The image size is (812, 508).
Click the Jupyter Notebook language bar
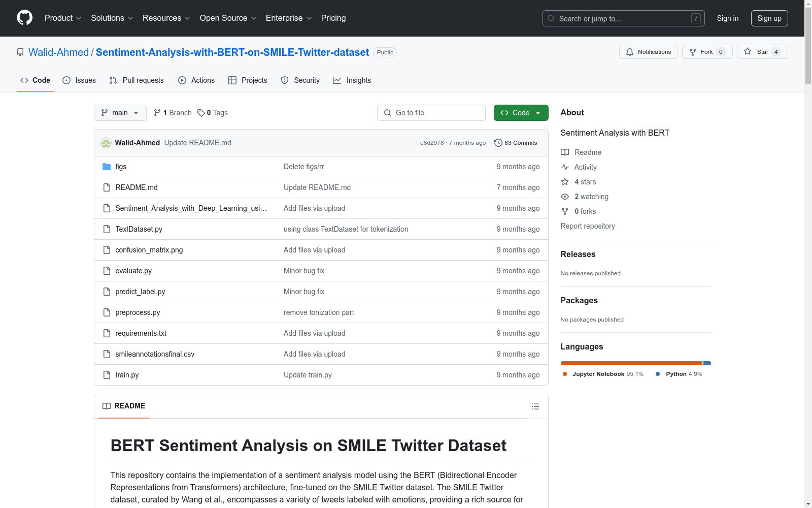click(x=631, y=363)
